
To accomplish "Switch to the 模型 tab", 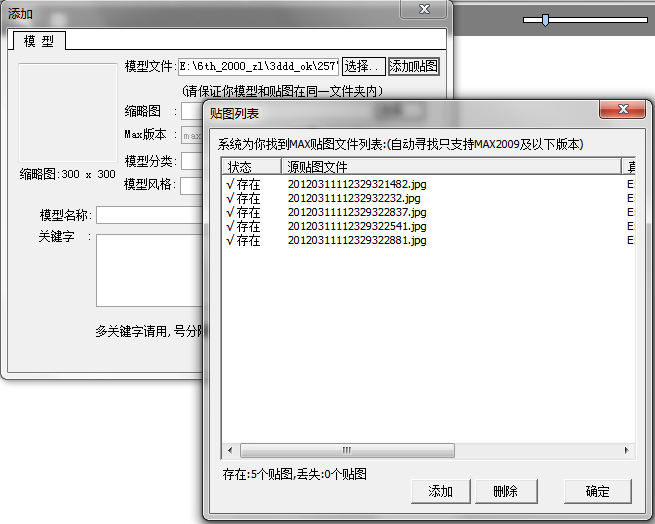I will click(x=40, y=41).
